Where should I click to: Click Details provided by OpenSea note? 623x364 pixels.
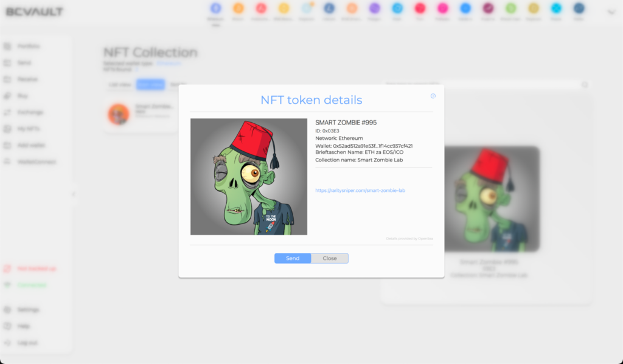tap(409, 239)
